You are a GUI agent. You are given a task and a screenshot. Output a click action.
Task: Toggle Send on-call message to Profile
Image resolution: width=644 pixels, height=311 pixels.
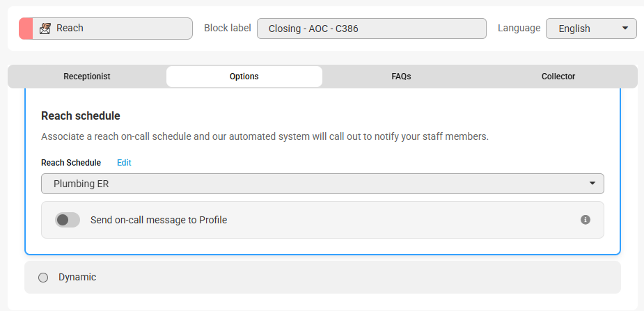click(68, 220)
